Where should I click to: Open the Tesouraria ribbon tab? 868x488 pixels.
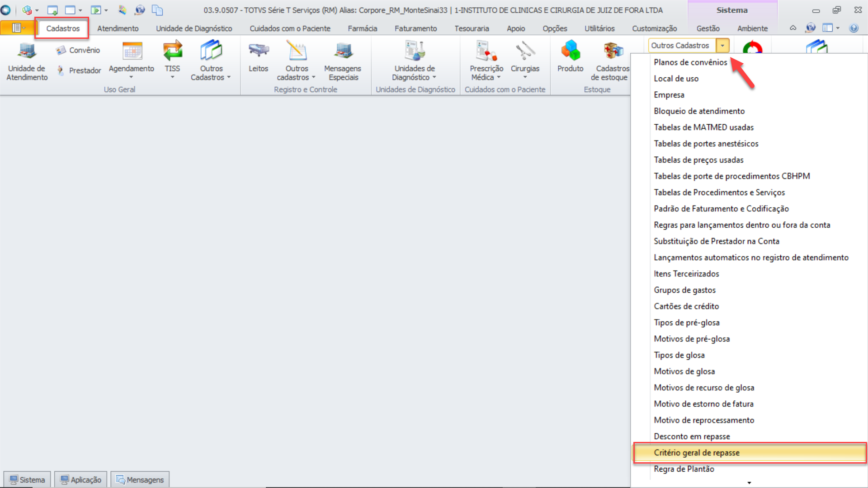[472, 28]
